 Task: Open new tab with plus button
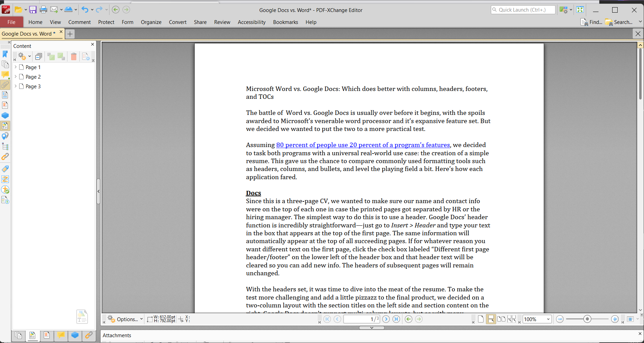pos(70,34)
